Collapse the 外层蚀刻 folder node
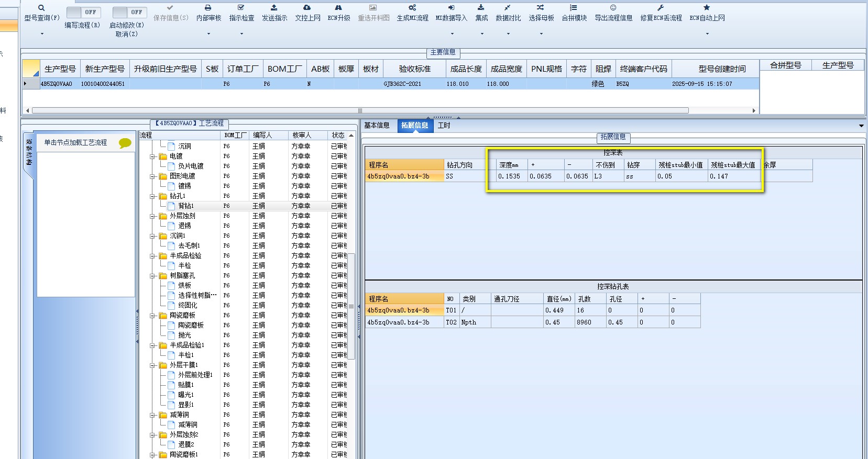This screenshot has height=459, width=868. pos(152,216)
